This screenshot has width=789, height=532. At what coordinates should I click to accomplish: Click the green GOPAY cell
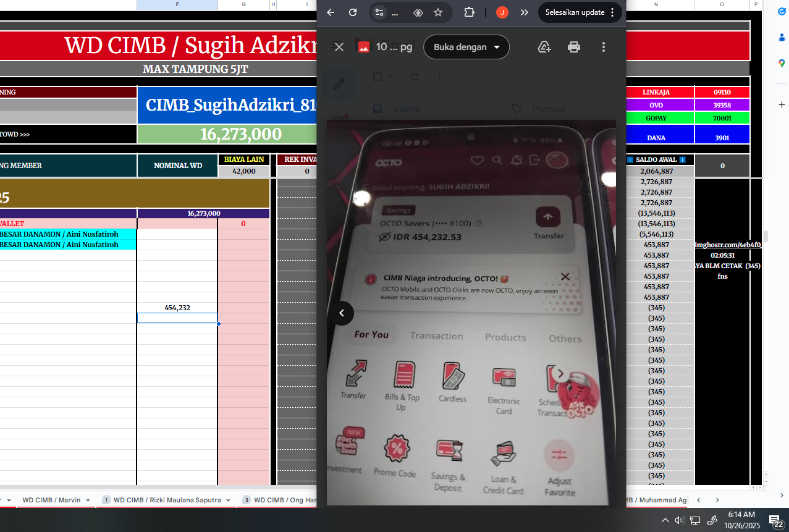pyautogui.click(x=660, y=117)
